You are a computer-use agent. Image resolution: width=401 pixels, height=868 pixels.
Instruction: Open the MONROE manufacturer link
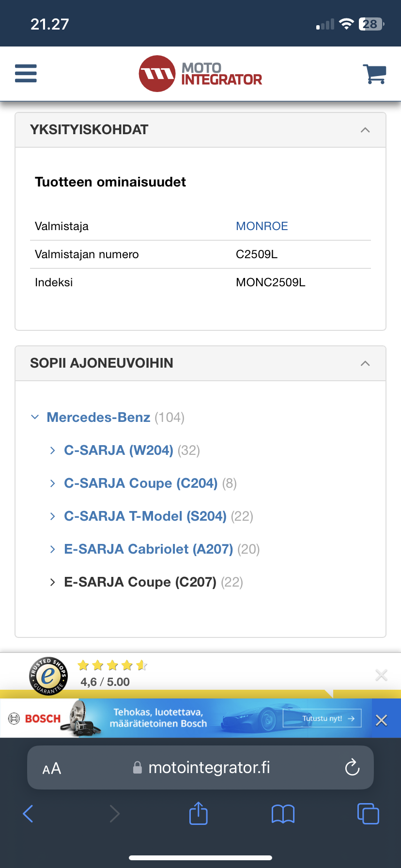[x=262, y=226]
